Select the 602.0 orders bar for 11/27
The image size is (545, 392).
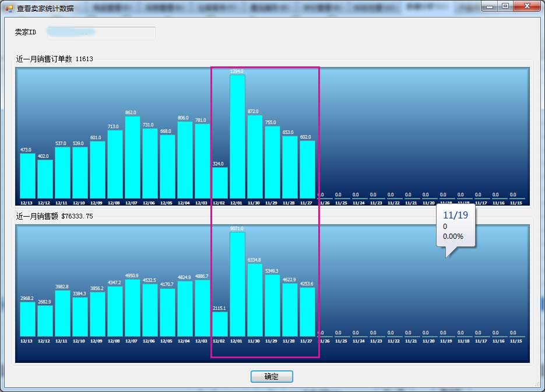[307, 169]
